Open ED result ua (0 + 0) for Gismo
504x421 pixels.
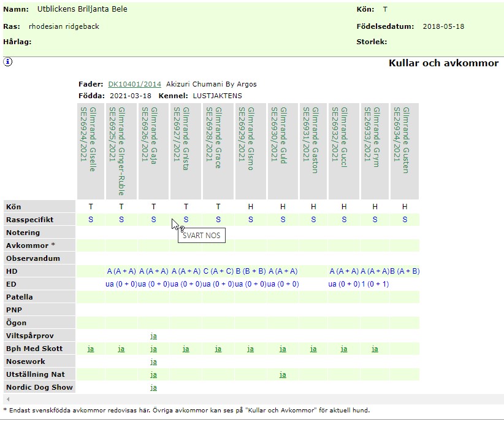(x=251, y=284)
